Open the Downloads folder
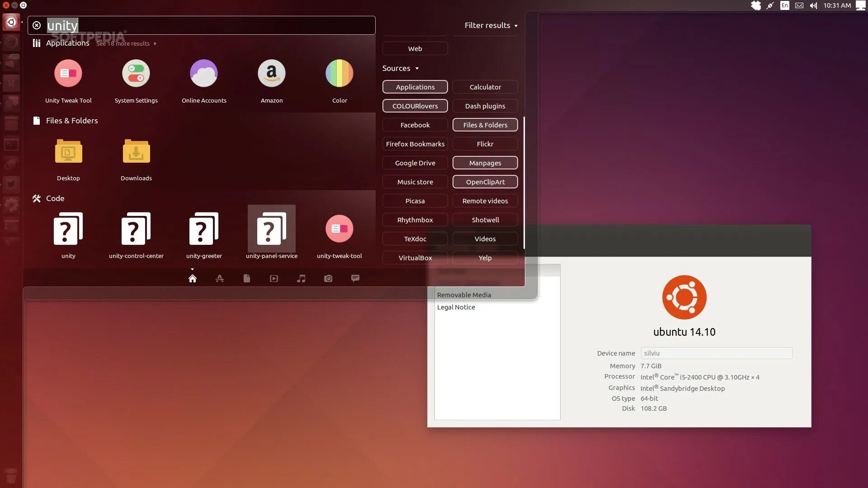Screen dimensions: 868x488 coord(136,152)
